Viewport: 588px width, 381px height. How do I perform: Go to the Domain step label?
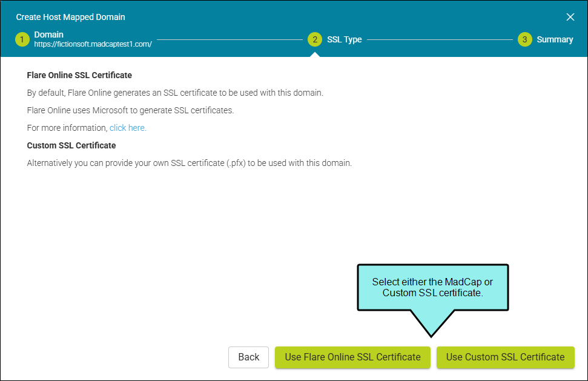(x=48, y=35)
